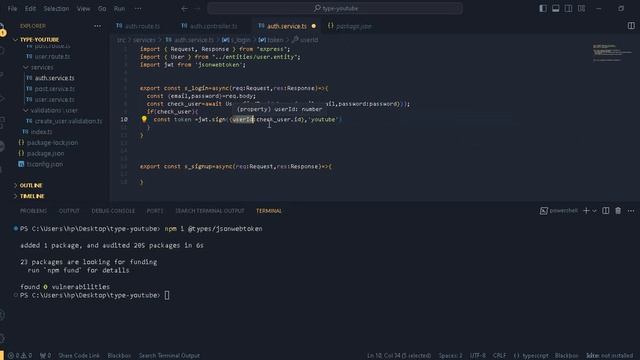
Task: Split the terminal pane
Action: coord(606,211)
